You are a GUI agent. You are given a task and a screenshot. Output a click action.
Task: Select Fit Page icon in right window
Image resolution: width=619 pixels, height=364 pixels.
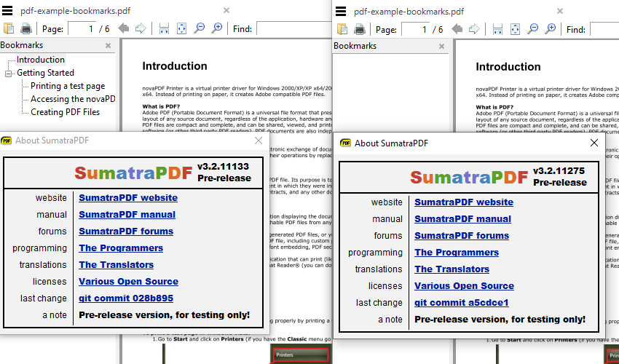pos(515,29)
